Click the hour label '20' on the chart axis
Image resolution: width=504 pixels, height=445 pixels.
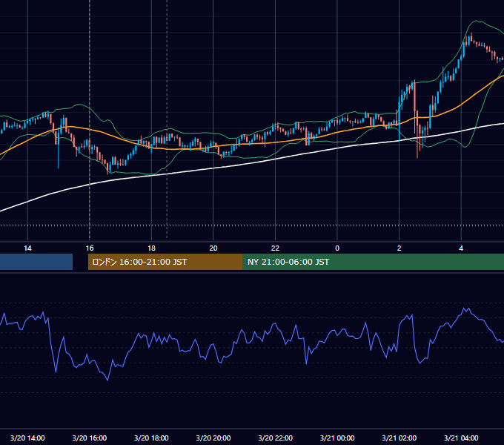click(213, 248)
